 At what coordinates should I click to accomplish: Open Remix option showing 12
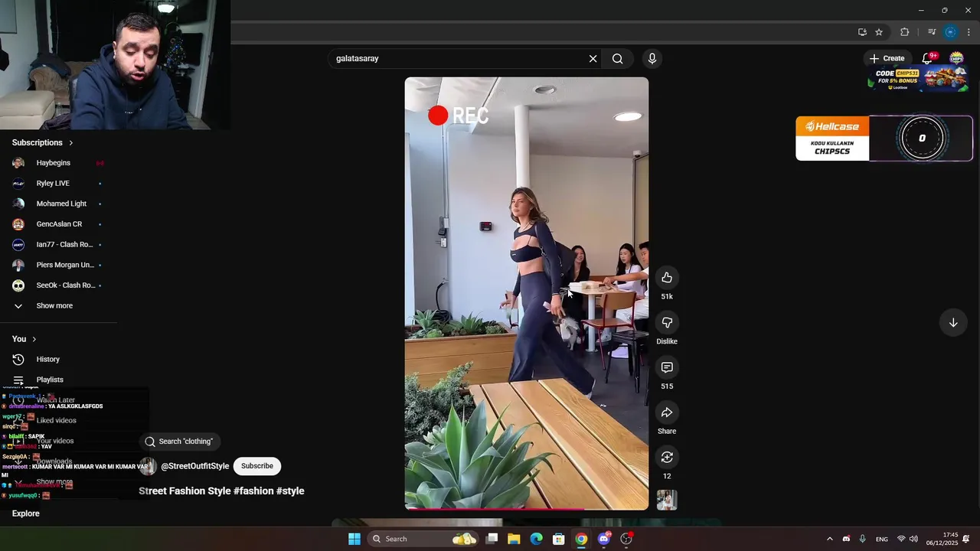pyautogui.click(x=667, y=458)
